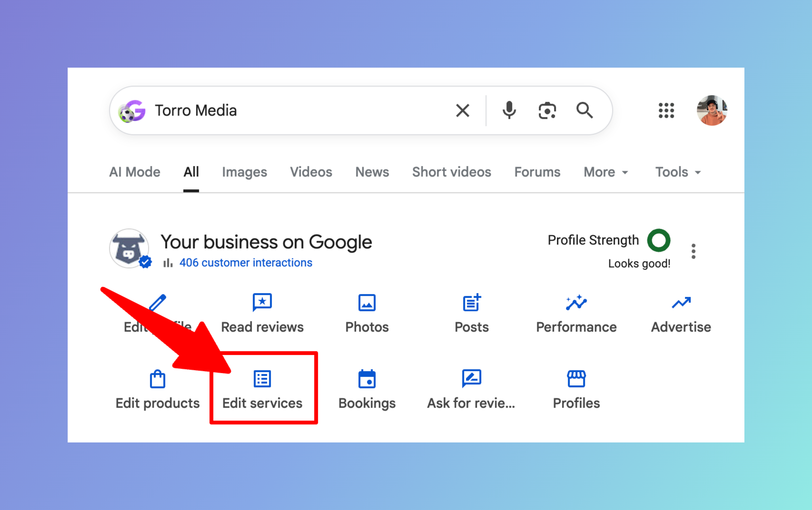Screen dimensions: 812x510
Task: Open the Profiles storefront icon
Action: 576,379
